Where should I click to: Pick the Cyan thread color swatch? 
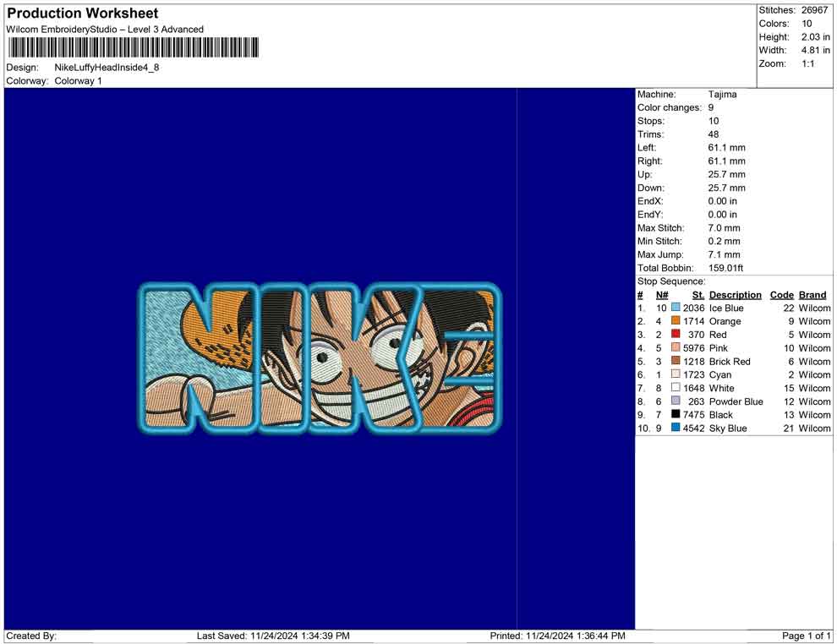point(676,374)
